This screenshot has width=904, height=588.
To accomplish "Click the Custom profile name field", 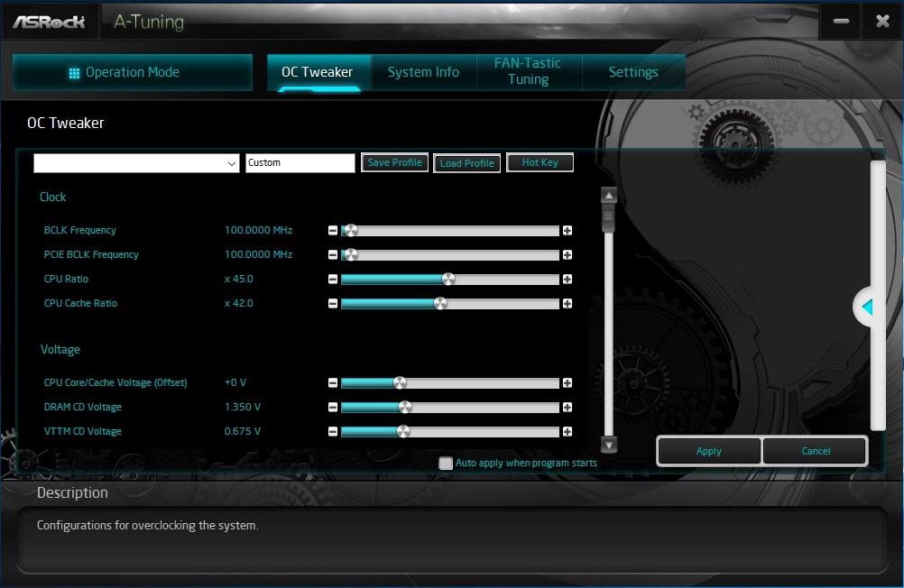I will pos(300,163).
